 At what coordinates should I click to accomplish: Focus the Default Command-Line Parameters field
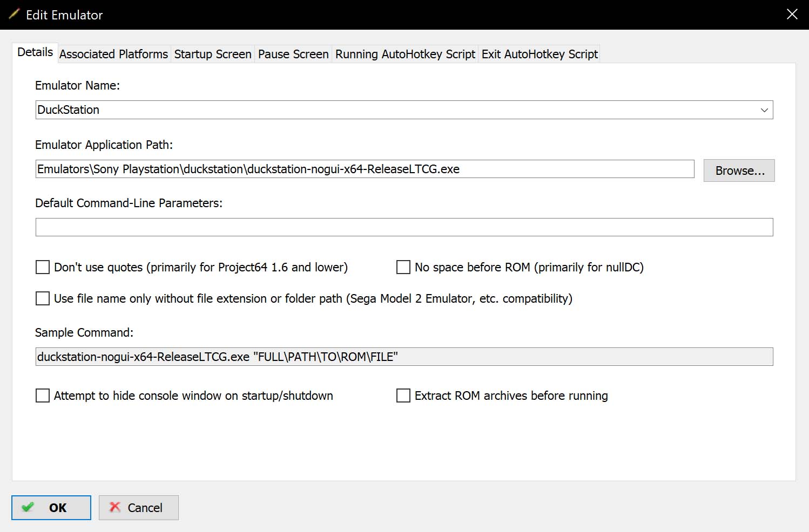404,227
